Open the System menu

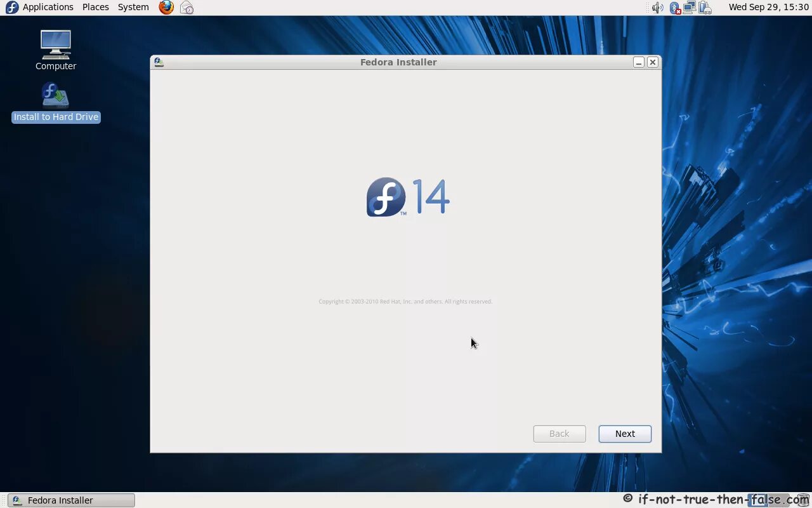[133, 7]
